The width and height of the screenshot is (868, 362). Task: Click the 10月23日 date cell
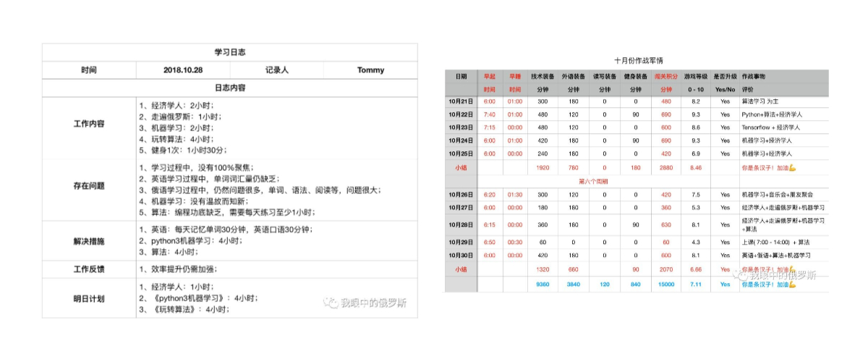tap(461, 128)
